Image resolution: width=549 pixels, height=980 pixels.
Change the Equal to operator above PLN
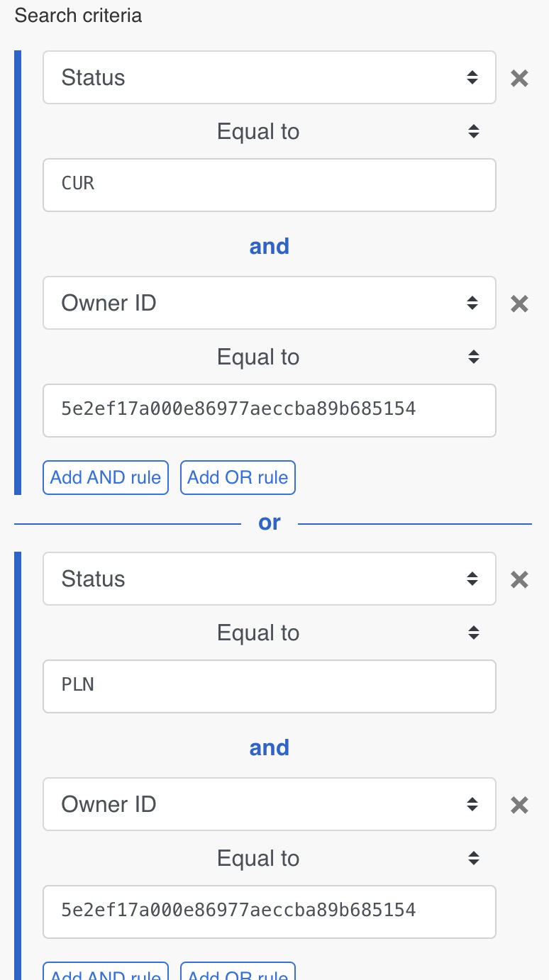(x=269, y=633)
